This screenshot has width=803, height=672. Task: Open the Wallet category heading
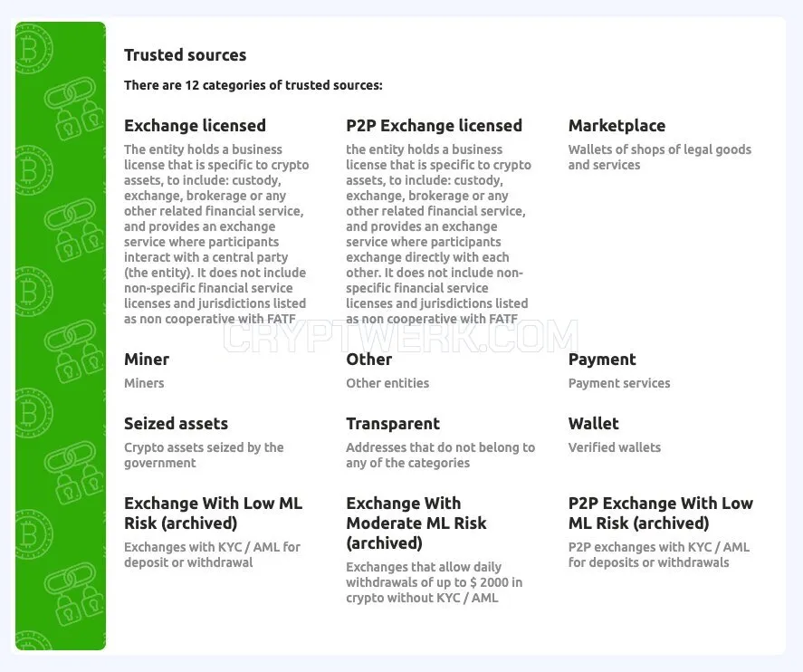pos(593,424)
